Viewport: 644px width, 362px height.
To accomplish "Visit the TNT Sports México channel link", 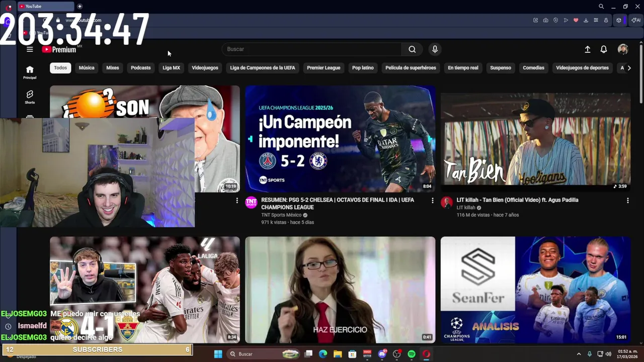I will coord(281,215).
